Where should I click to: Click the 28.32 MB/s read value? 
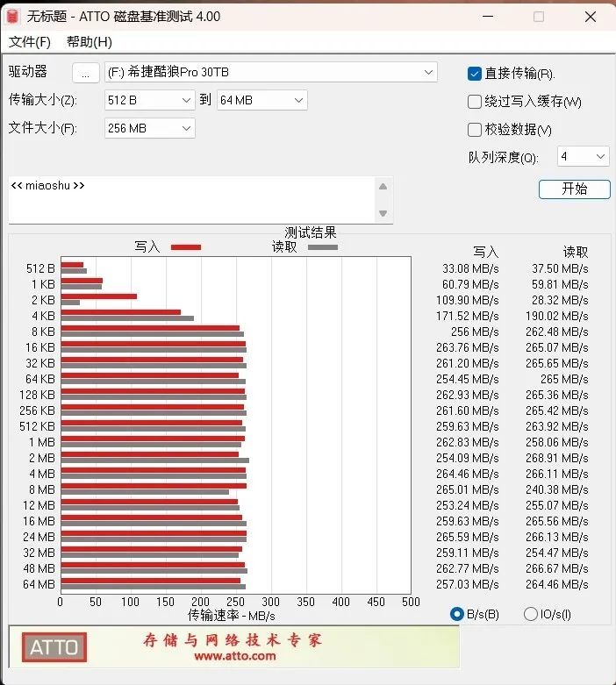pyautogui.click(x=560, y=300)
